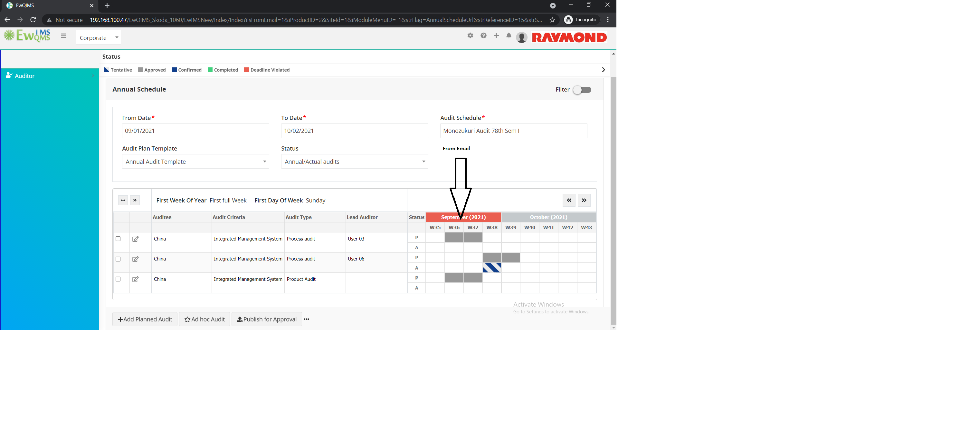Click the Audit Schedule input field
The image size is (980, 442).
pyautogui.click(x=514, y=131)
